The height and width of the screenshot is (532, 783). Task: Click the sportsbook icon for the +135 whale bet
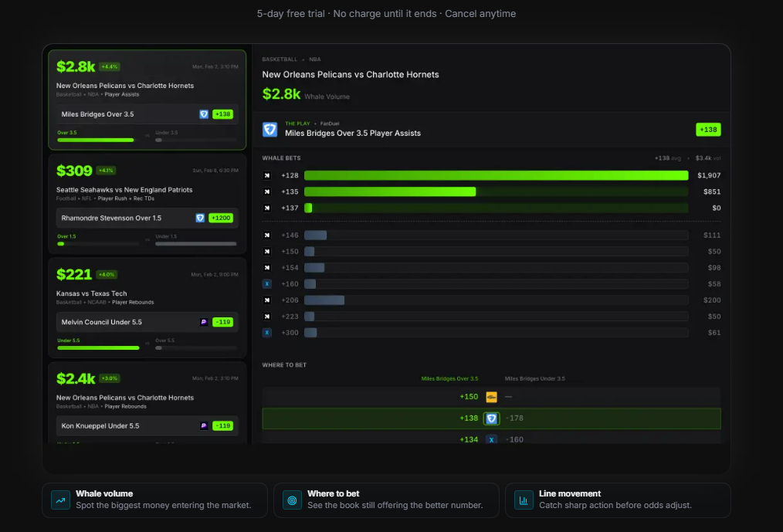(x=267, y=191)
